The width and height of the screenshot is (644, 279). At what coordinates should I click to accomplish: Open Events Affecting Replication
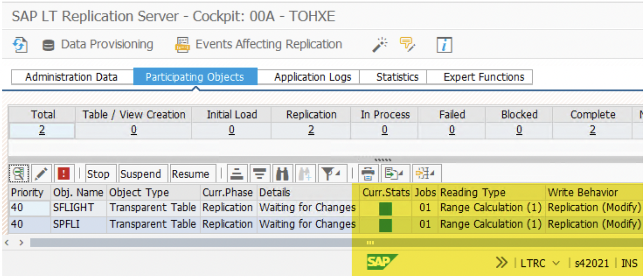(x=259, y=44)
